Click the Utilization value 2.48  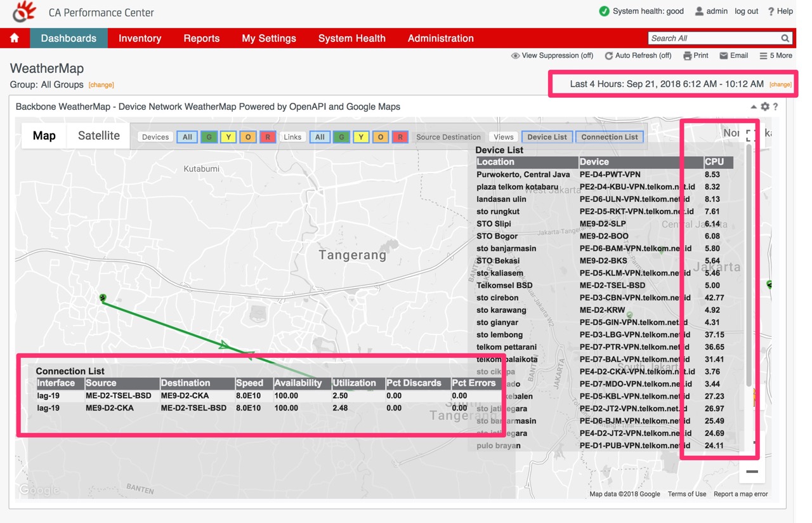coord(340,408)
